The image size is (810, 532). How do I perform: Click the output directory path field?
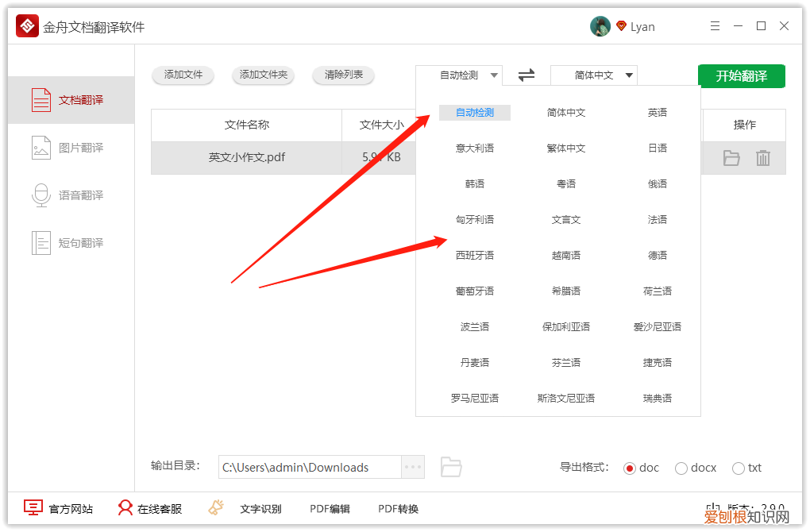310,467
